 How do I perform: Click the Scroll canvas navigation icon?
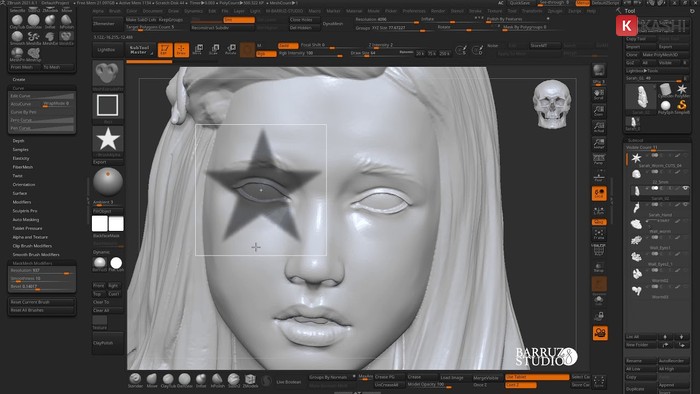pos(599,95)
